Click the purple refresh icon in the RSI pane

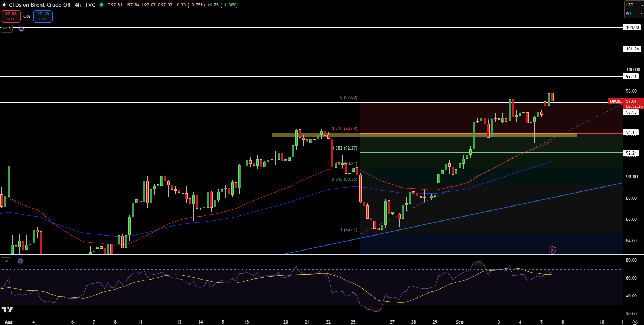[x=20, y=261]
